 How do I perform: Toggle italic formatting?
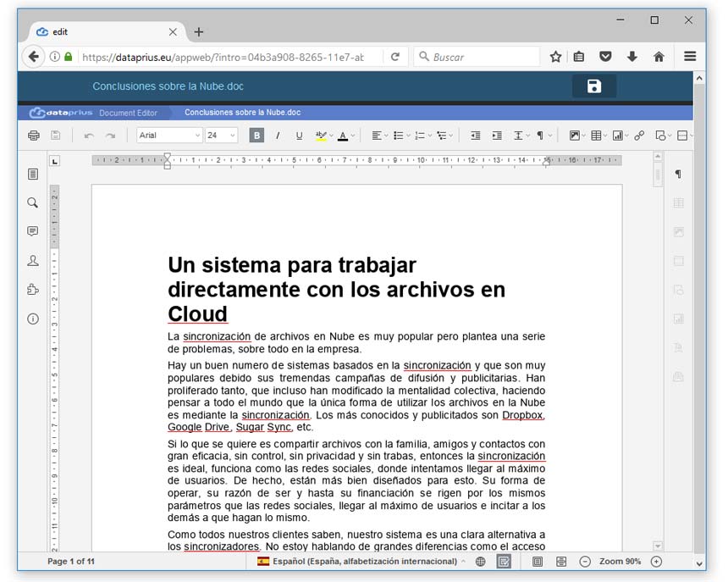coord(278,136)
